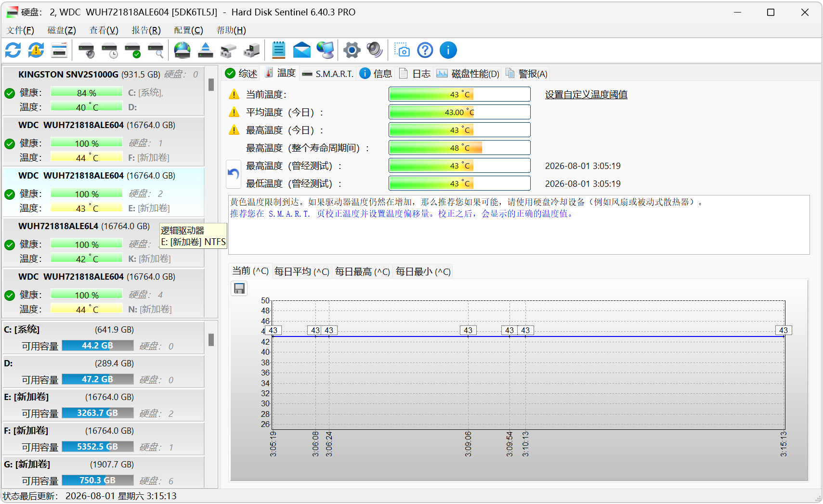
Task: Click the 2026-08-01 3:05:19 timestamp beside 最高温度 (曾经测试)
Action: [x=583, y=166]
